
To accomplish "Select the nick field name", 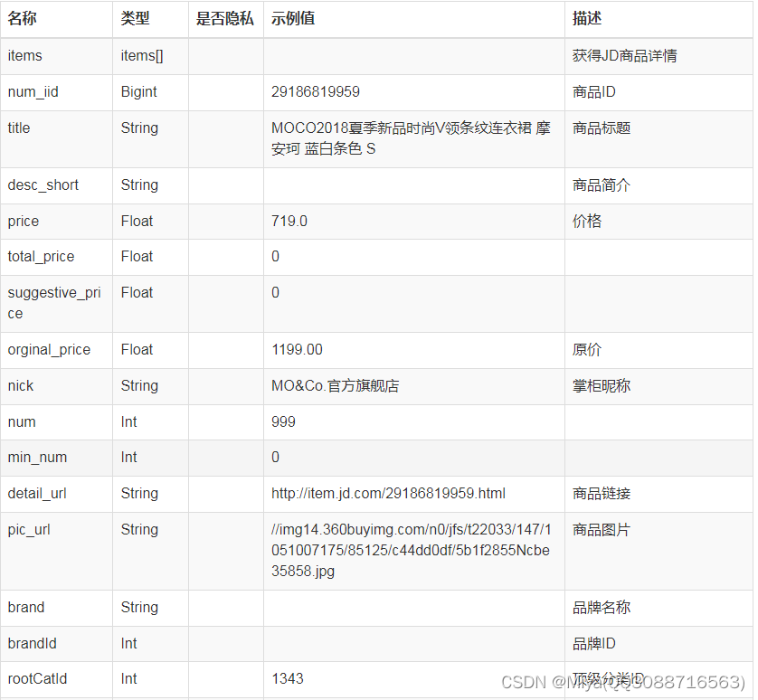I will pyautogui.click(x=21, y=386).
